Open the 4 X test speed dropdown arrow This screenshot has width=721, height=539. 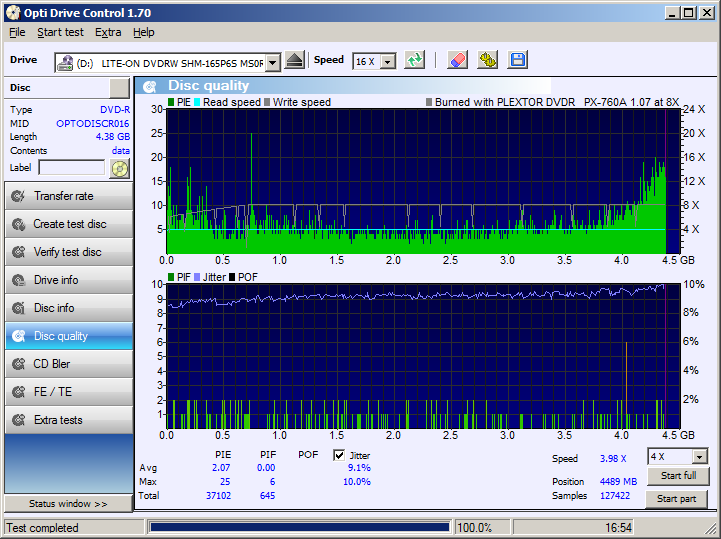(x=699, y=457)
